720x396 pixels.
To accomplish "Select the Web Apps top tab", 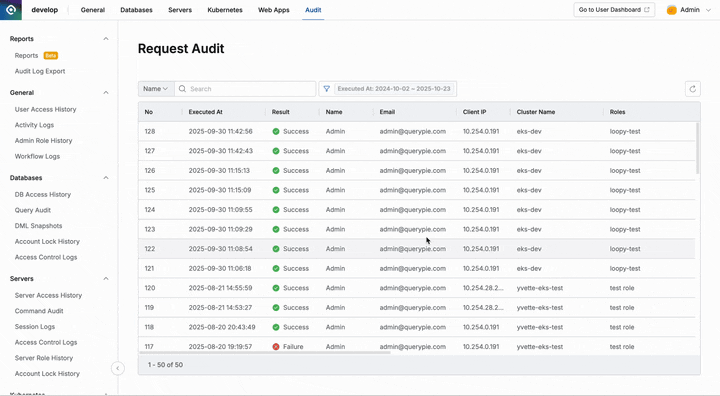I will [274, 10].
